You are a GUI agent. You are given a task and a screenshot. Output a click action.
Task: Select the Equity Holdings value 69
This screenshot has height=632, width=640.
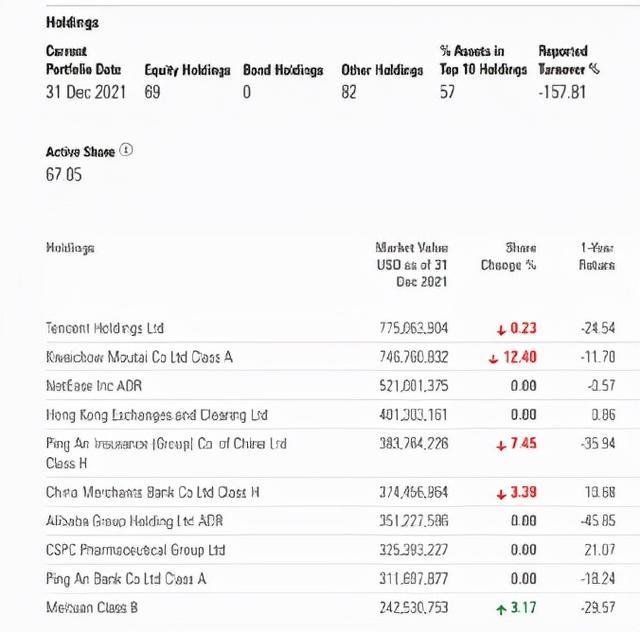coord(152,92)
